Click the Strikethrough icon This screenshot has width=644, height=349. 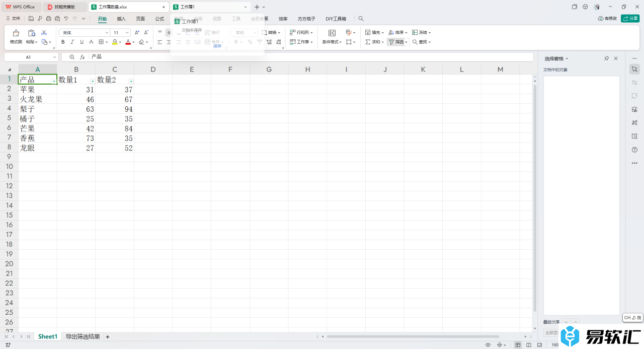91,42
